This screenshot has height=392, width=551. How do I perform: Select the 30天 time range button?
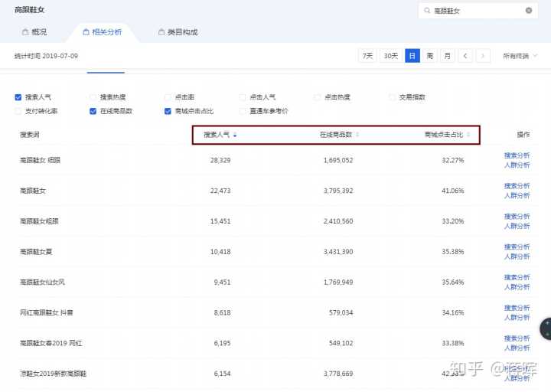point(391,56)
